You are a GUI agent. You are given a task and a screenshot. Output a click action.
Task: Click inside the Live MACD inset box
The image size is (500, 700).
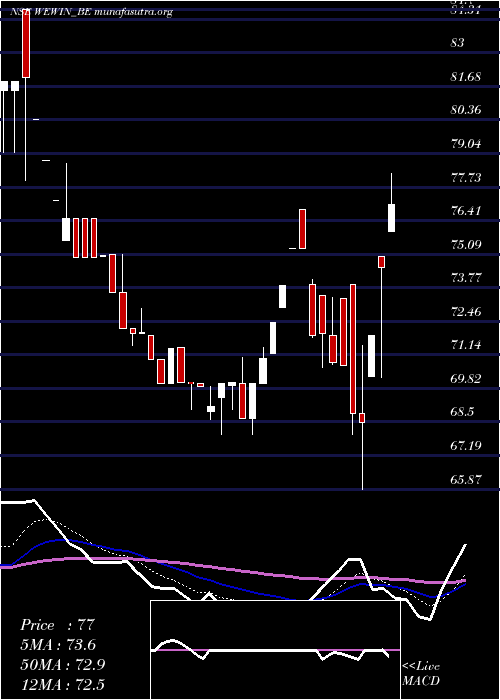pyautogui.click(x=275, y=650)
